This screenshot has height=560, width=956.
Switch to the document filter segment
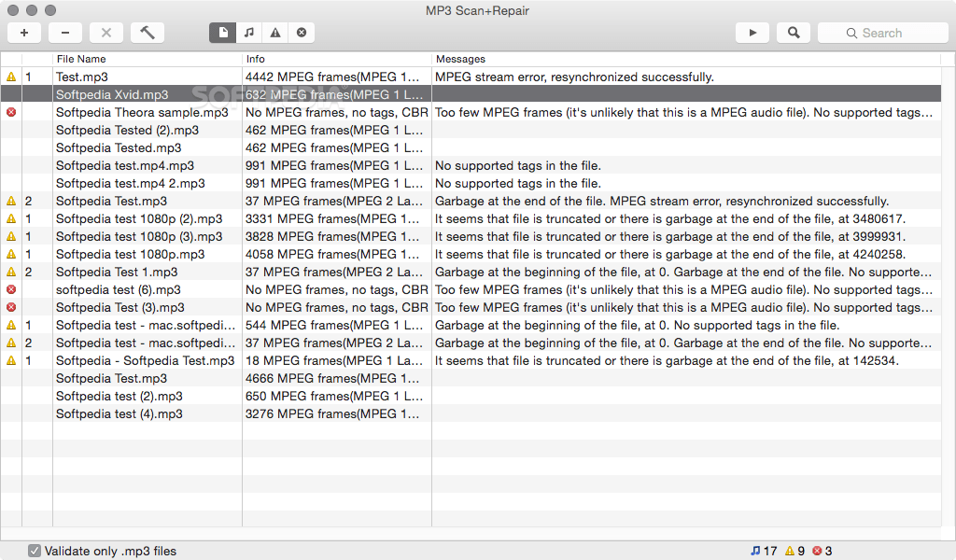222,32
